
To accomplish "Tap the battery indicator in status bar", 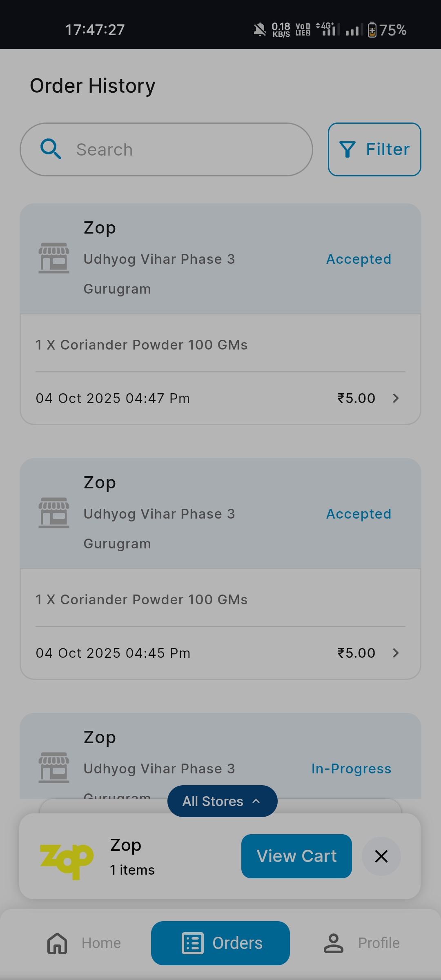I will (x=372, y=30).
